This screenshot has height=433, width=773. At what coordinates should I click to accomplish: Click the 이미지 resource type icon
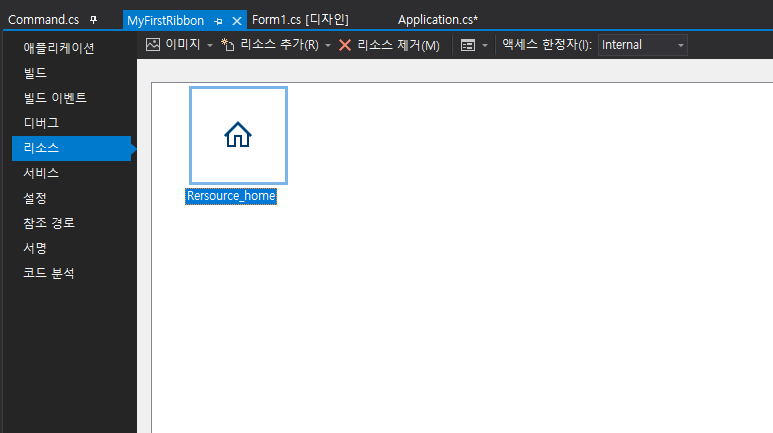point(153,44)
